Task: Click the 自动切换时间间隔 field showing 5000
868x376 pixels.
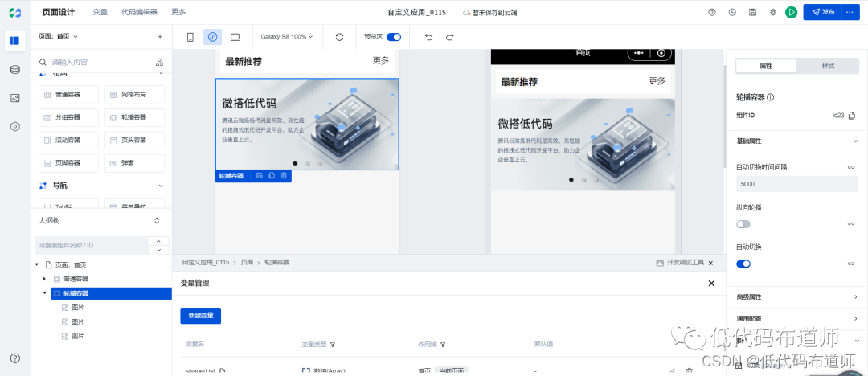Action: [x=796, y=184]
